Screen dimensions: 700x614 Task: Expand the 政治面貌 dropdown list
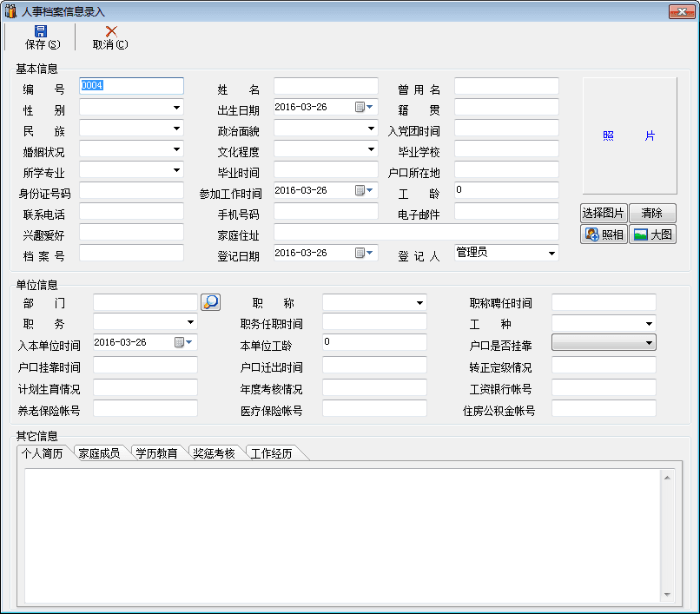(371, 129)
